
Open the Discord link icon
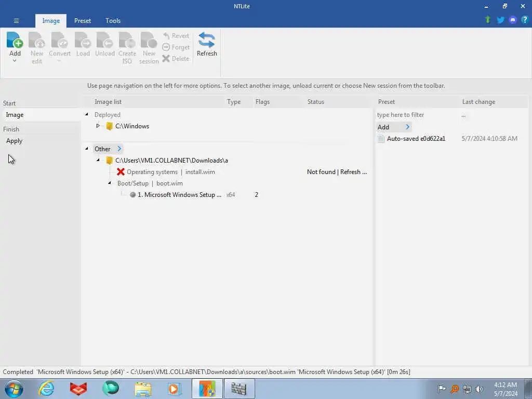tap(513, 20)
